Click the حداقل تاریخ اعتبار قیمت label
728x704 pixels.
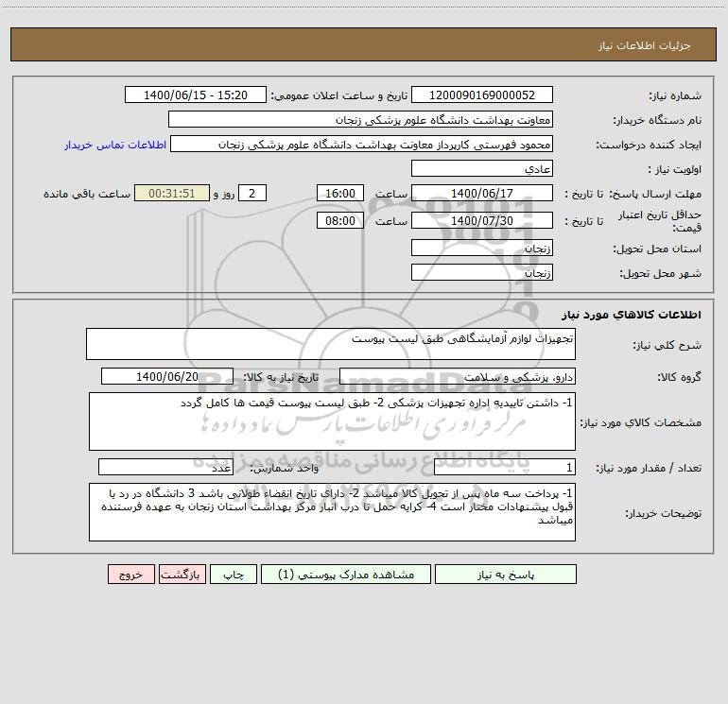pyautogui.click(x=660, y=221)
